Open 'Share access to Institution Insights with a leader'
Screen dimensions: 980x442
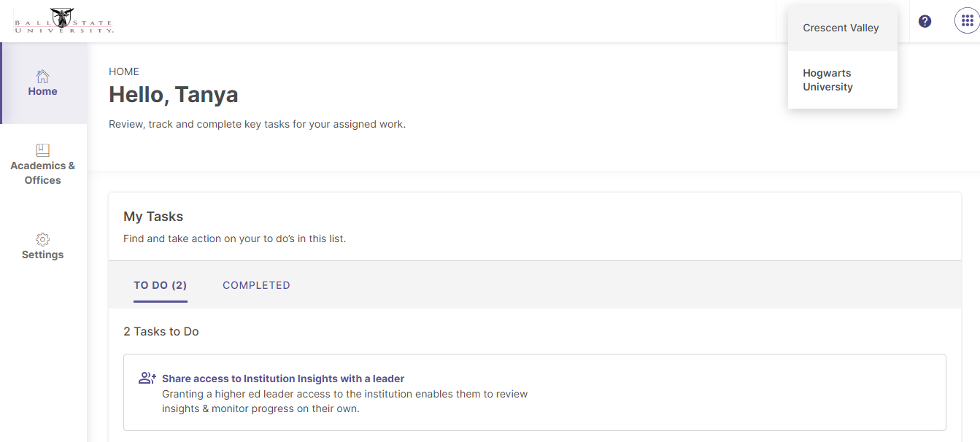pos(283,379)
